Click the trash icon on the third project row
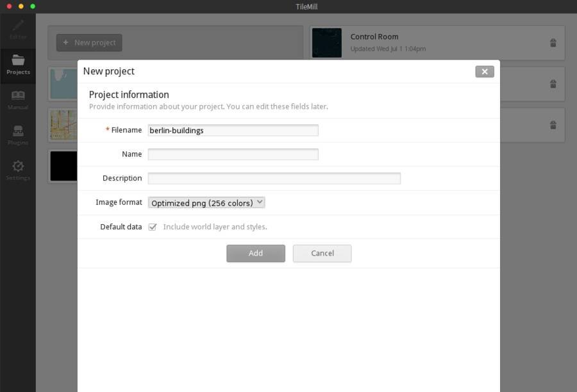The width and height of the screenshot is (577, 392). click(x=553, y=125)
